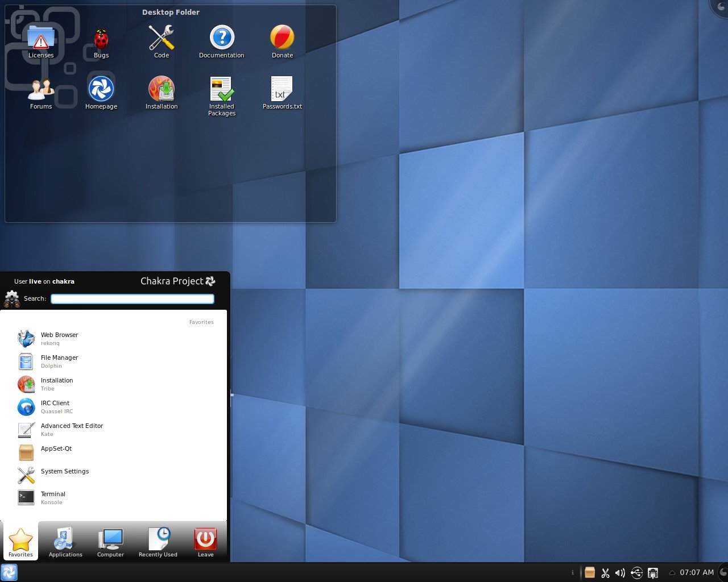Image resolution: width=728 pixels, height=582 pixels.
Task: Open the Forums desktop icon
Action: click(41, 93)
